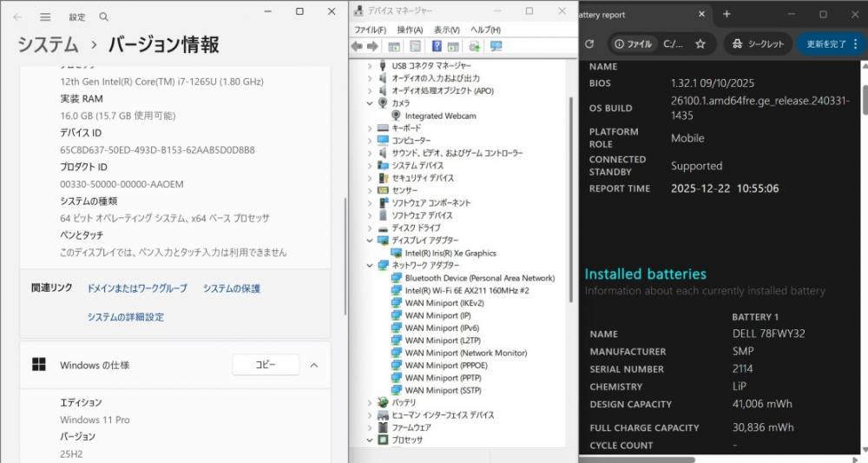Expand the USB コネクタ マネージャー node

[x=370, y=66]
